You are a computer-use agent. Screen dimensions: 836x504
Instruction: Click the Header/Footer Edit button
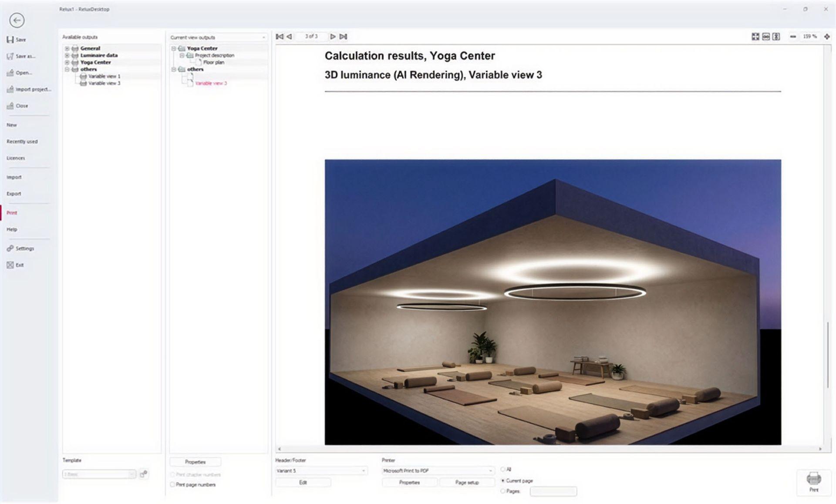[303, 482]
